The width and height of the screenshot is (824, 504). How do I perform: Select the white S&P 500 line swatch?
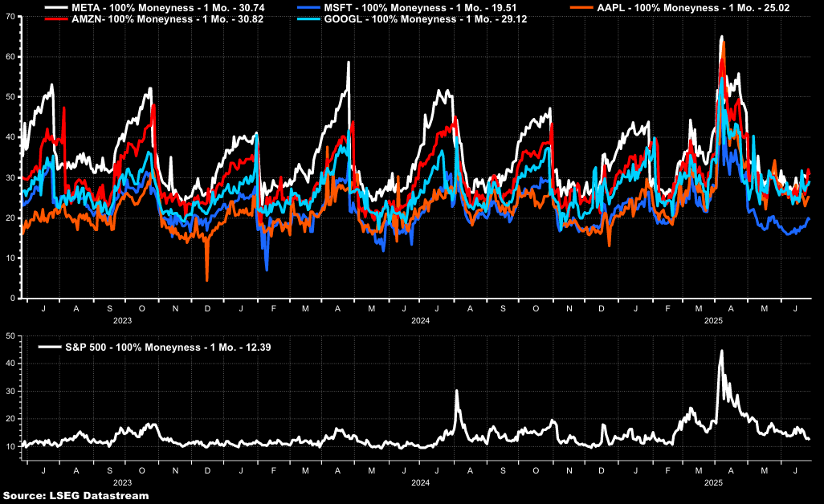[x=50, y=347]
